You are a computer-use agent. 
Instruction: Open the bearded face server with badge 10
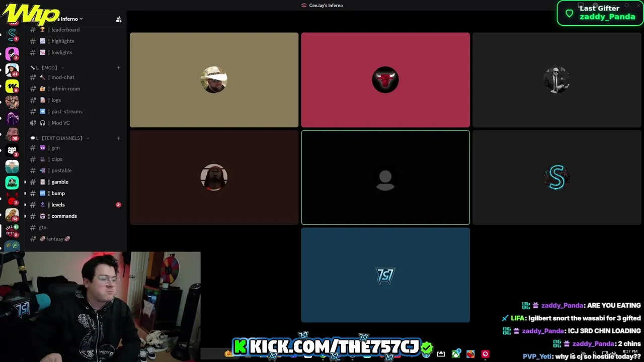(12, 134)
